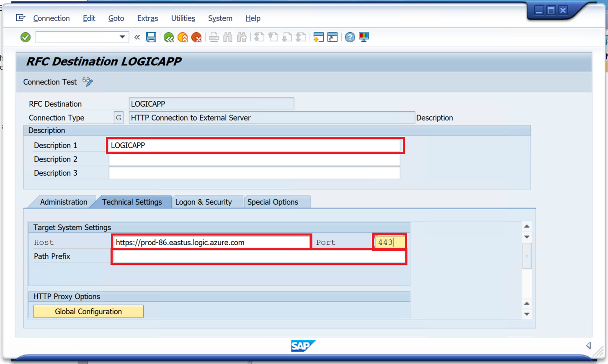The image size is (608, 364).
Task: Open the Utilities menu
Action: pyautogui.click(x=183, y=18)
